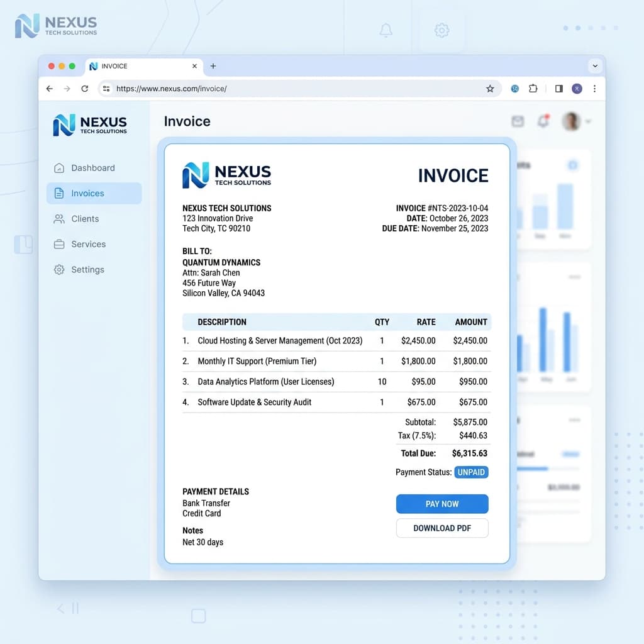644x644 pixels.
Task: Click the PAY NOW button
Action: [442, 504]
